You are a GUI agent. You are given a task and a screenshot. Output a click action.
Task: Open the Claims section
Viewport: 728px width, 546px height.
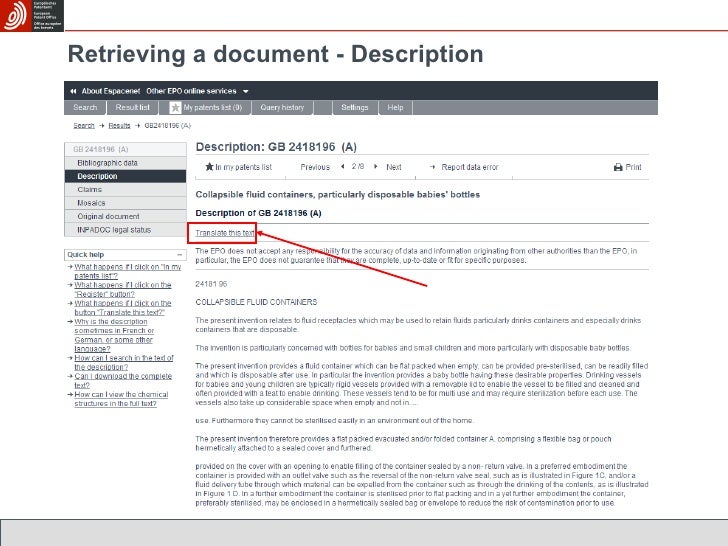125,190
